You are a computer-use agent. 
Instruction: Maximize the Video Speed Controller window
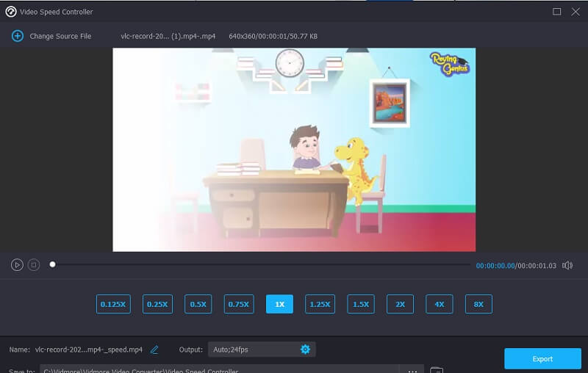(557, 12)
